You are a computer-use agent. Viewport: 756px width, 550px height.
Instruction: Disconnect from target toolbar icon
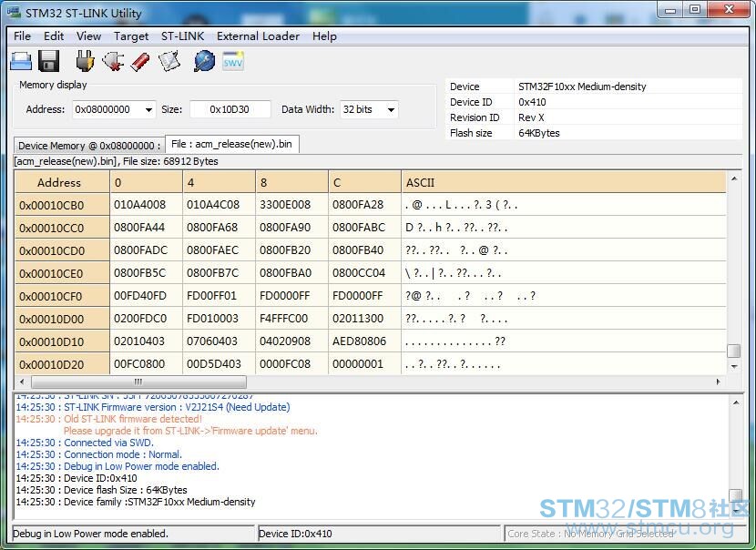[x=113, y=61]
